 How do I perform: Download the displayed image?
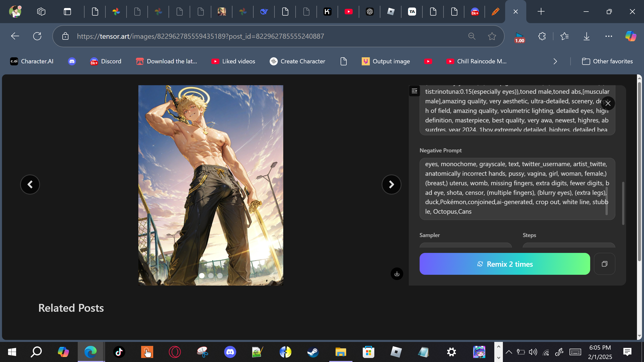pyautogui.click(x=397, y=274)
